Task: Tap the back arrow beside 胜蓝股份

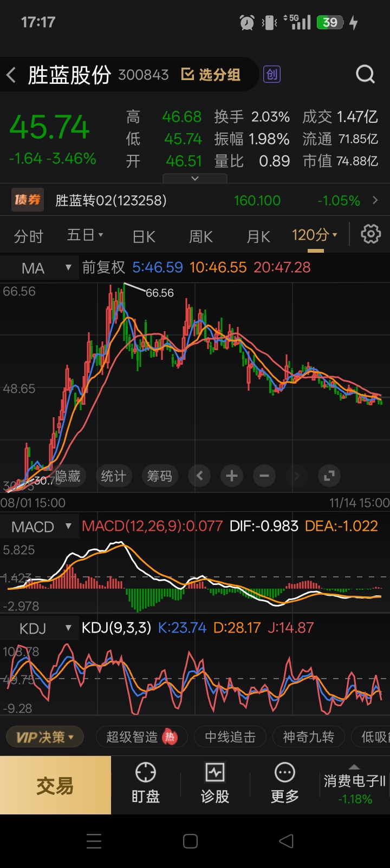Action: (11, 75)
